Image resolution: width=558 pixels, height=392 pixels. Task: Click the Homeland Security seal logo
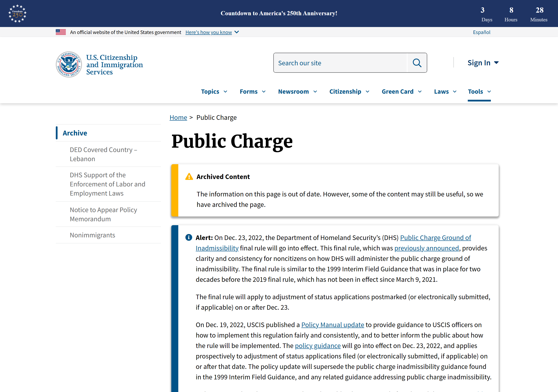click(69, 64)
